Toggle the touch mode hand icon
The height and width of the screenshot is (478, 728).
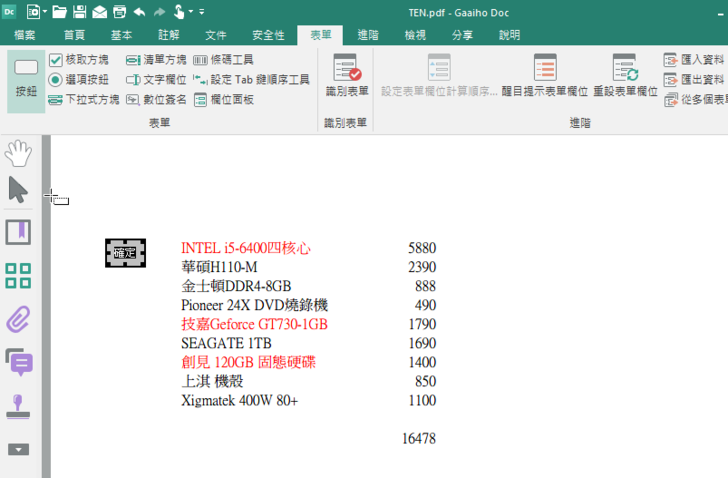pos(179,12)
